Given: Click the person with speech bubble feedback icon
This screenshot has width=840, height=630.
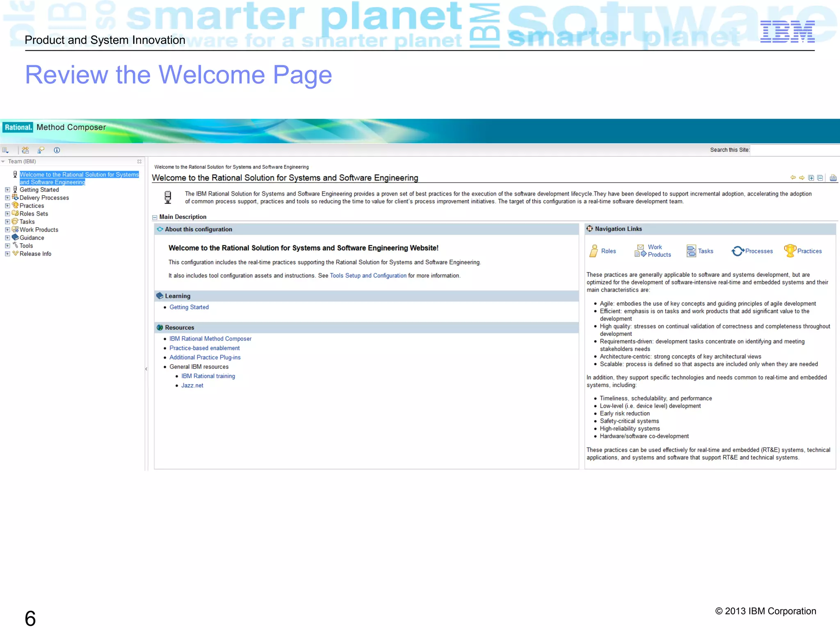Looking at the screenshot, I should (41, 150).
